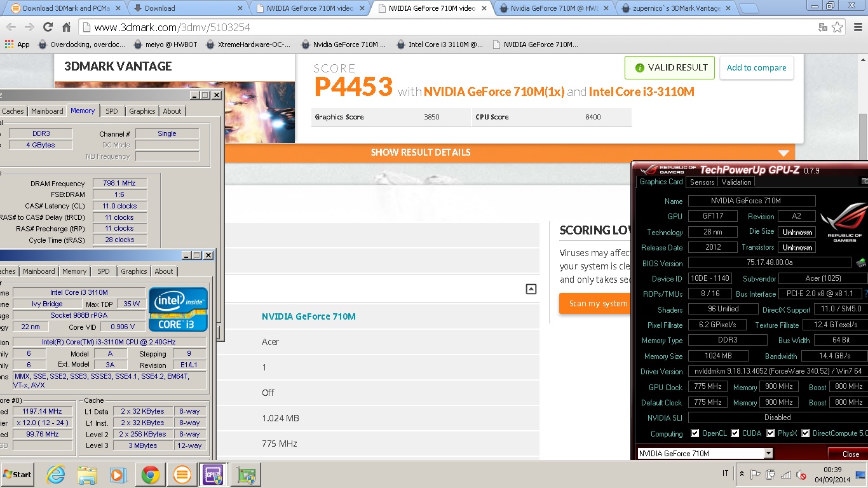
Task: Switch to GPU-Z taskbar icon
Action: [x=245, y=475]
